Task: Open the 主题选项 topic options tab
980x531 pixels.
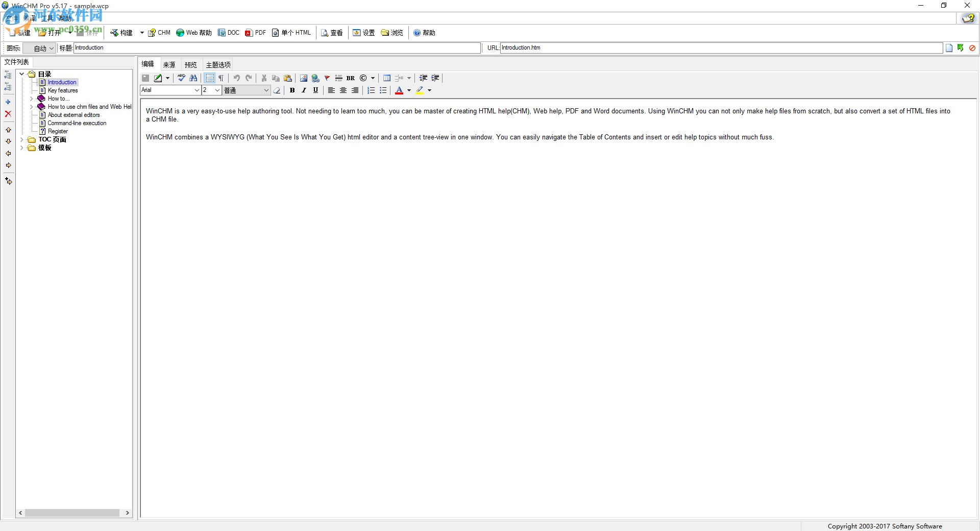Action: coord(218,65)
